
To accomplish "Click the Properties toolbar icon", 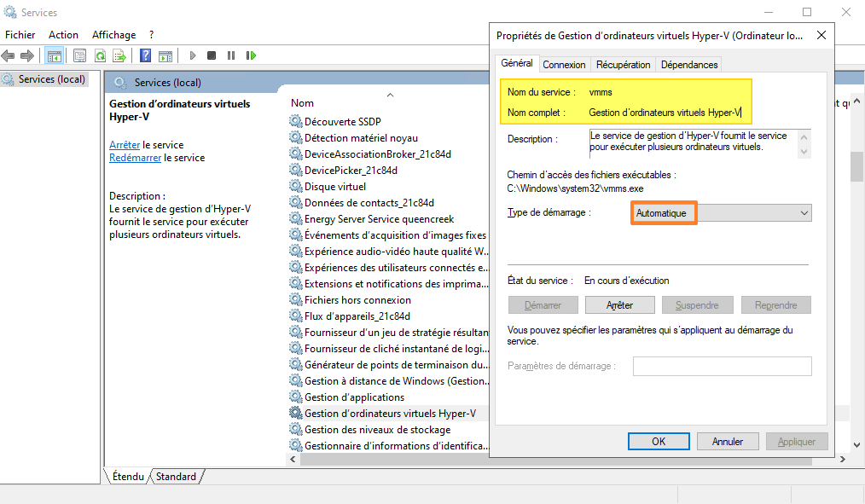I will pyautogui.click(x=80, y=55).
